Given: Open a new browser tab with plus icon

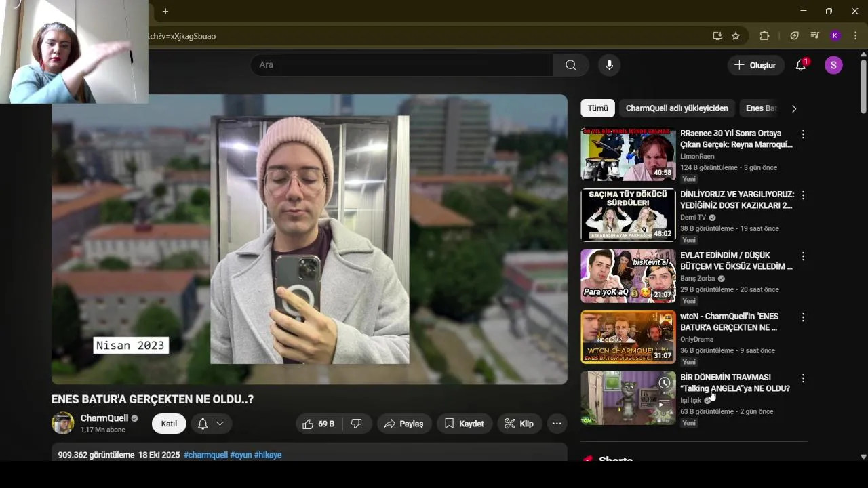Looking at the screenshot, I should [x=165, y=12].
